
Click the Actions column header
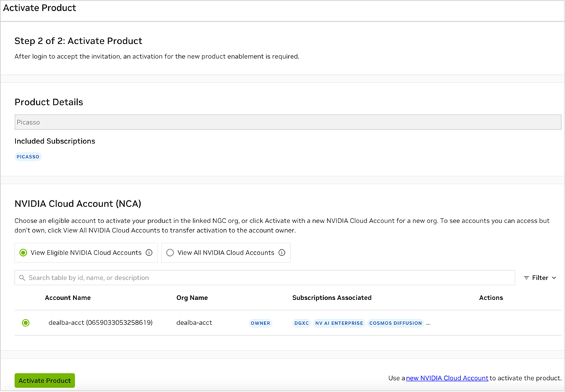491,298
